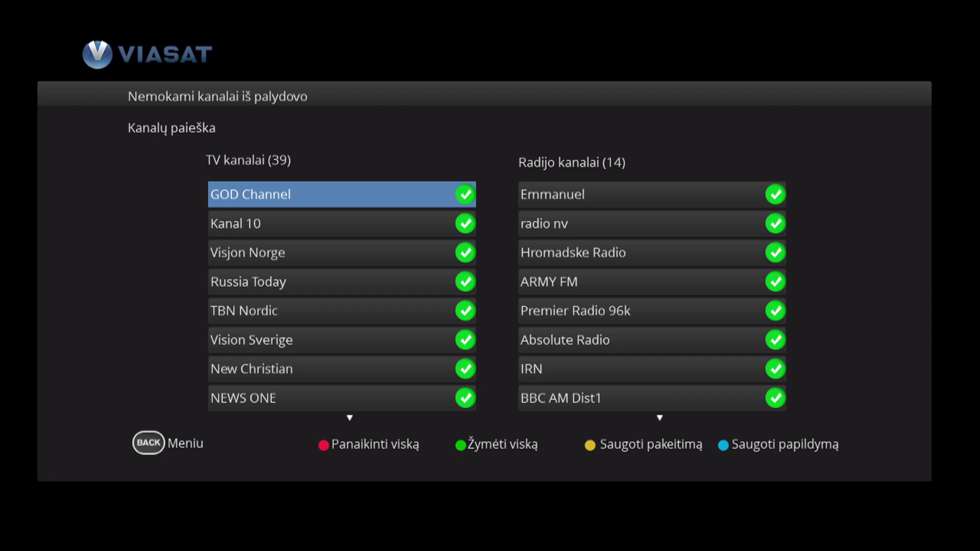Viewport: 980px width, 551px height.
Task: Toggle the GOD Channel green checkmark
Action: [465, 194]
